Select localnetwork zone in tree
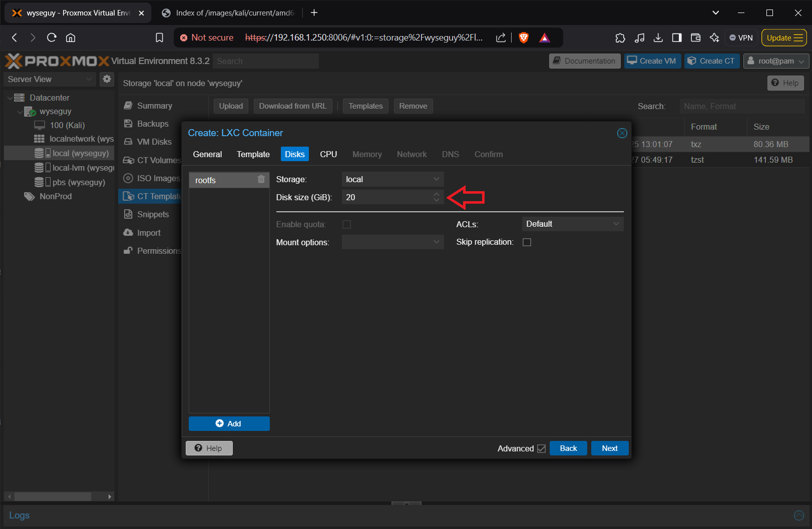 74,139
